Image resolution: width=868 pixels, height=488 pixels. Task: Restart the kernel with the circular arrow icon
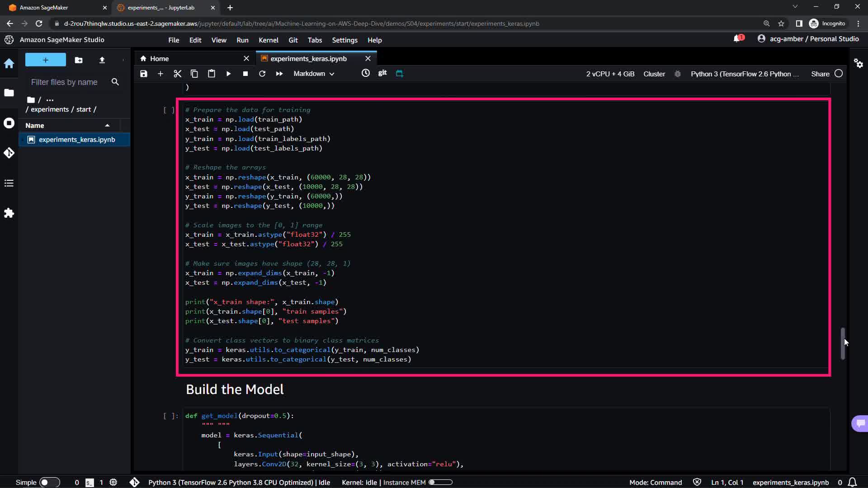click(x=262, y=74)
